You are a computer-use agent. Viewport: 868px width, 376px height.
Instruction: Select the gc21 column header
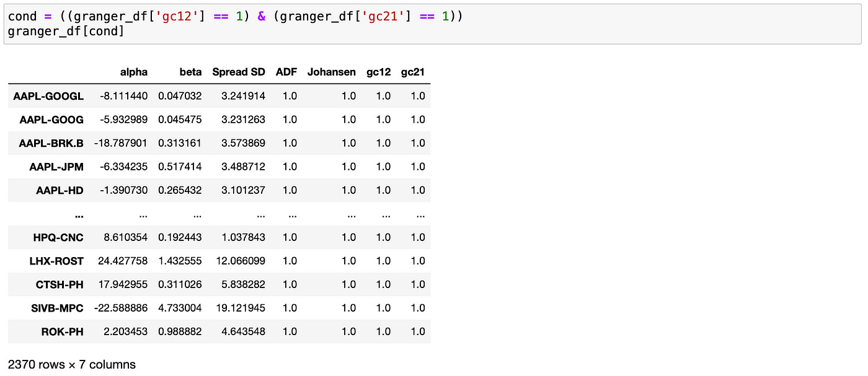413,72
